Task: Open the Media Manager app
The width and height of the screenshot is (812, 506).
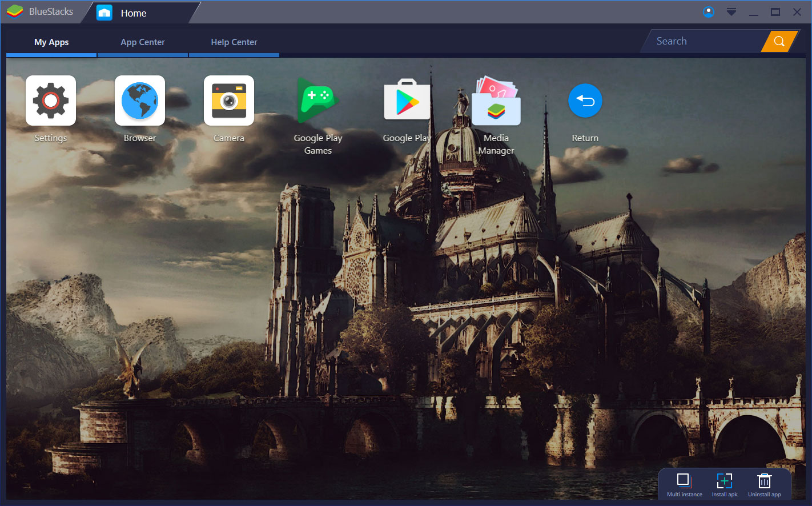Action: pos(496,101)
